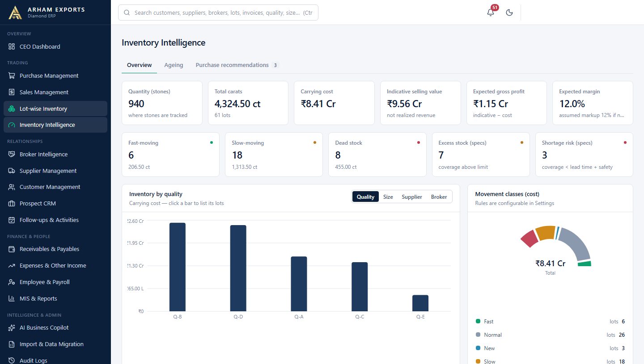644x364 pixels.
Task: Group the inventory chart by Broker
Action: [x=439, y=197]
